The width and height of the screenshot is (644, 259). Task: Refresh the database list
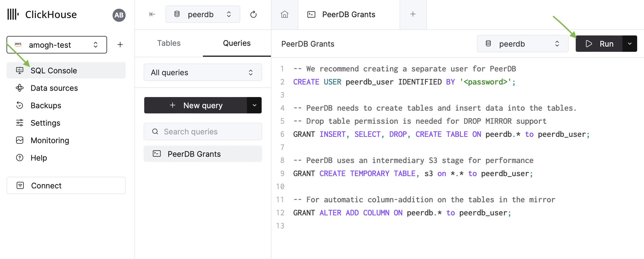pyautogui.click(x=253, y=14)
